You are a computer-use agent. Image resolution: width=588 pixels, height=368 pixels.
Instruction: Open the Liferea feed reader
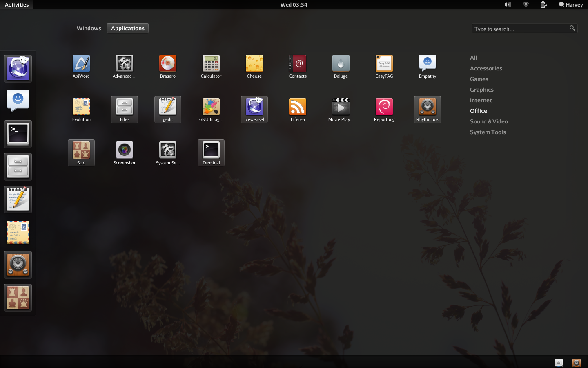298,110
